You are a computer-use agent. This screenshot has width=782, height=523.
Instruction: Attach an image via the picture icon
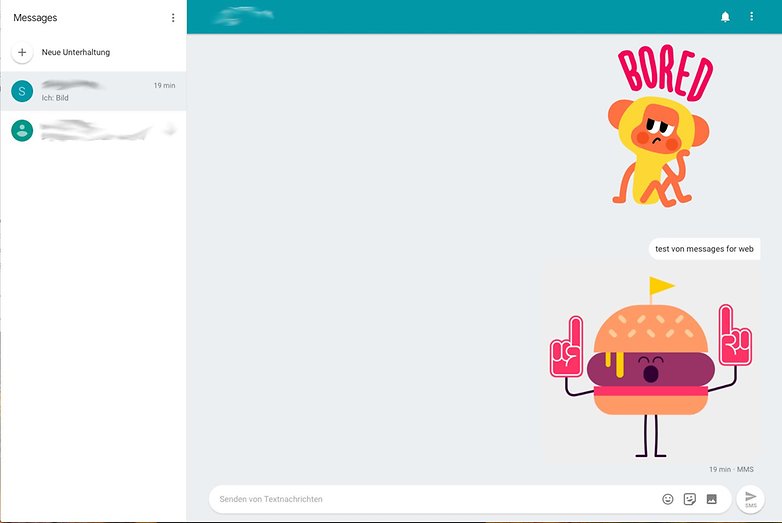[712, 499]
